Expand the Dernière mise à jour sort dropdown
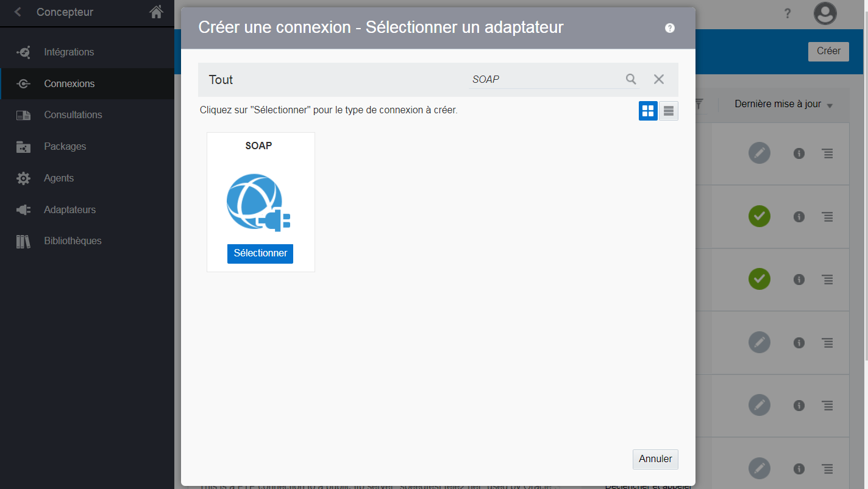This screenshot has height=489, width=868. pyautogui.click(x=783, y=104)
